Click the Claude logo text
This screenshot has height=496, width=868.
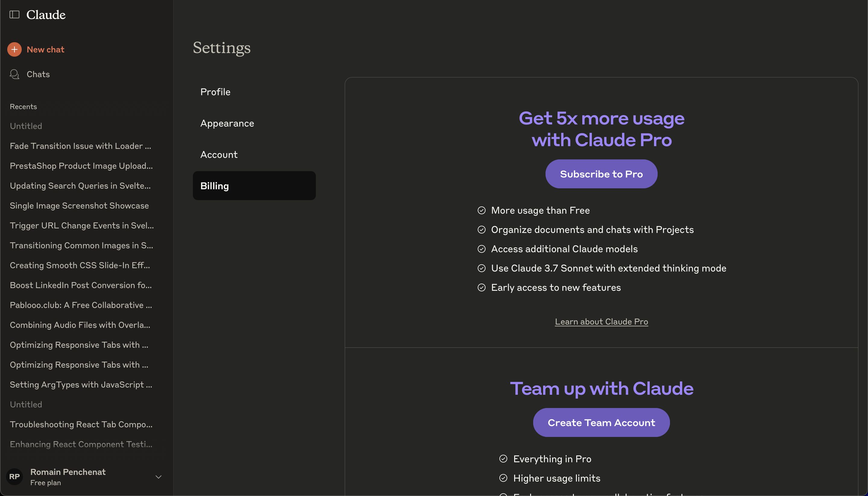click(46, 15)
